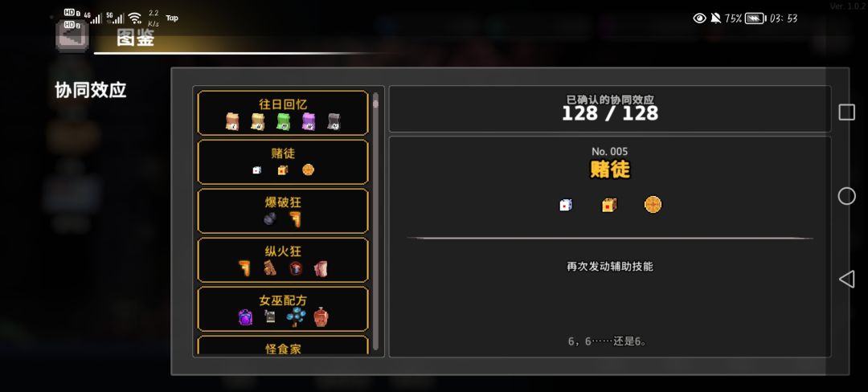Open the 怪食家 synergy entry
Viewport: 868px width, 392px height.
pos(283,345)
